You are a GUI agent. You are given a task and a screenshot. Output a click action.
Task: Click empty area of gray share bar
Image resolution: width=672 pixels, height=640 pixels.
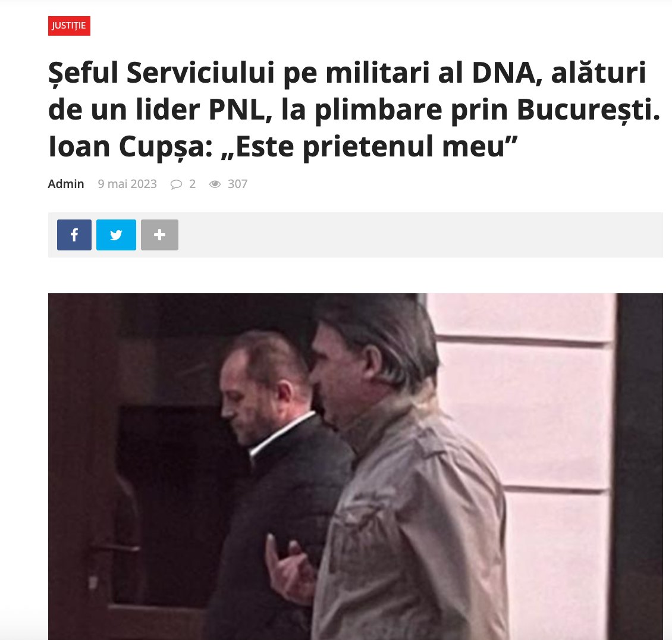420,235
